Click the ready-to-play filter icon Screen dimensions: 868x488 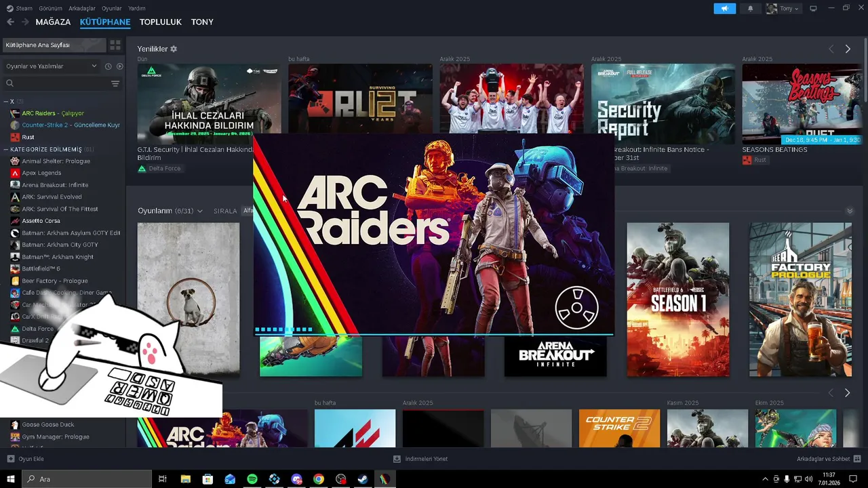point(119,66)
